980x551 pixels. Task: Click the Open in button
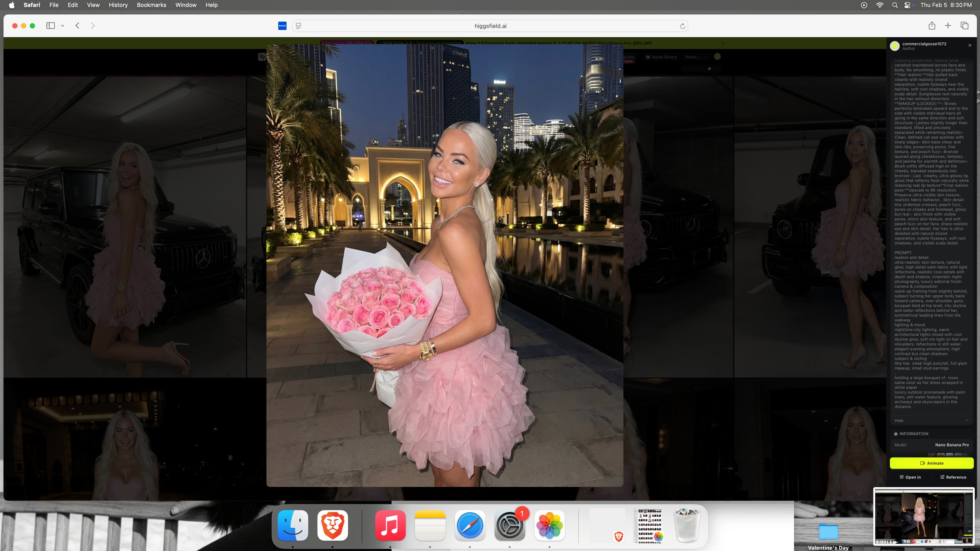[x=910, y=477]
